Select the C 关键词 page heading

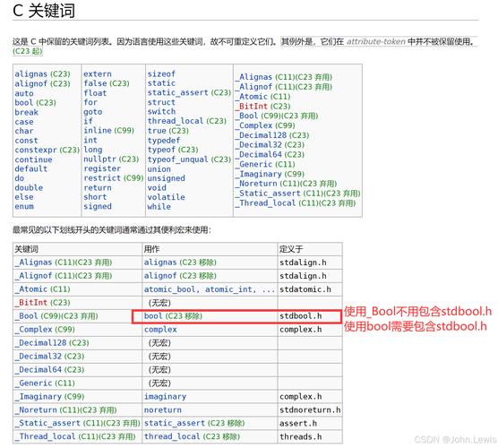tap(44, 10)
